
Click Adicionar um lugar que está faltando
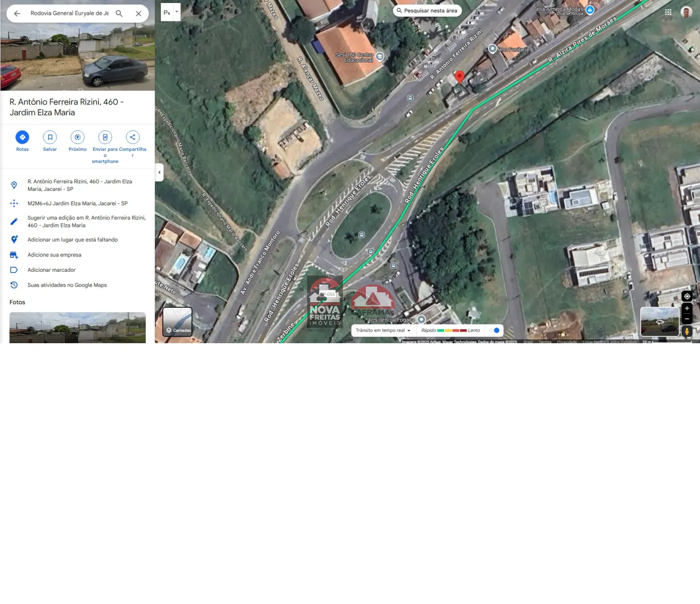(72, 240)
